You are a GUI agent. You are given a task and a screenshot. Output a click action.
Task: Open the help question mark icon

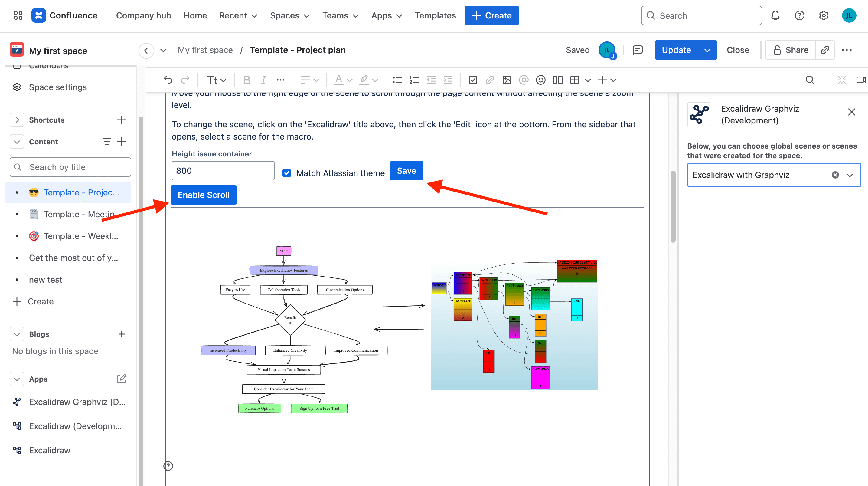[799, 15]
